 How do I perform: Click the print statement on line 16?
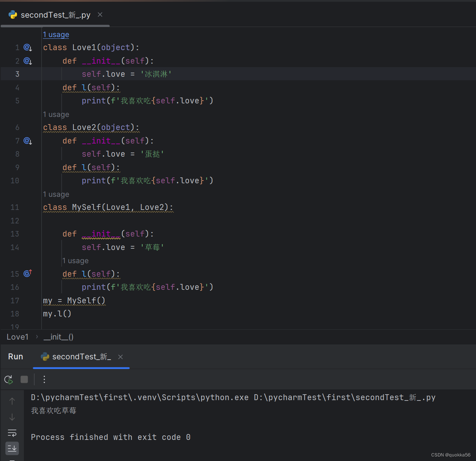click(x=147, y=287)
